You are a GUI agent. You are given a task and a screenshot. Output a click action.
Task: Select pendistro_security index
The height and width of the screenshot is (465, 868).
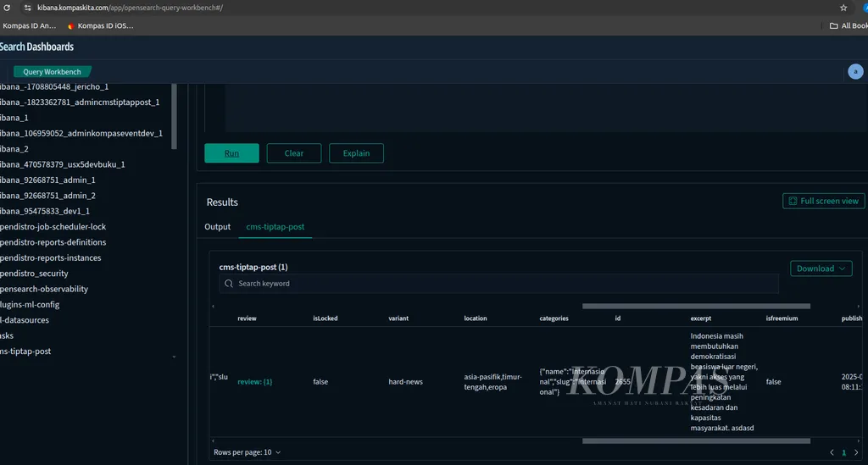tap(34, 273)
